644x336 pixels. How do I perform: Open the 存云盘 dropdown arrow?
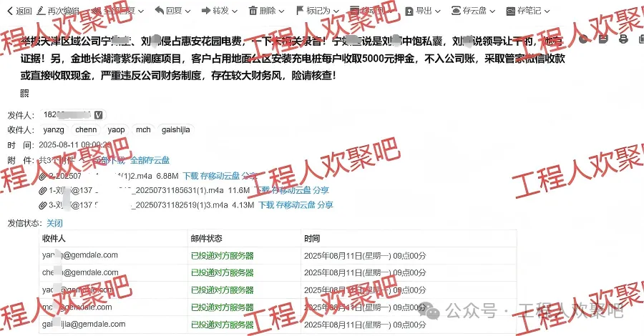click(492, 11)
